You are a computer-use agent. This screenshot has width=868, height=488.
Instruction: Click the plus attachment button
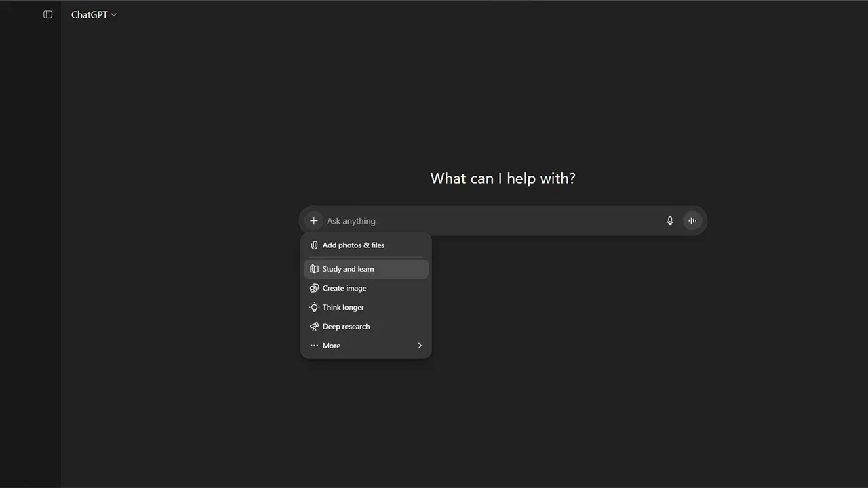313,221
